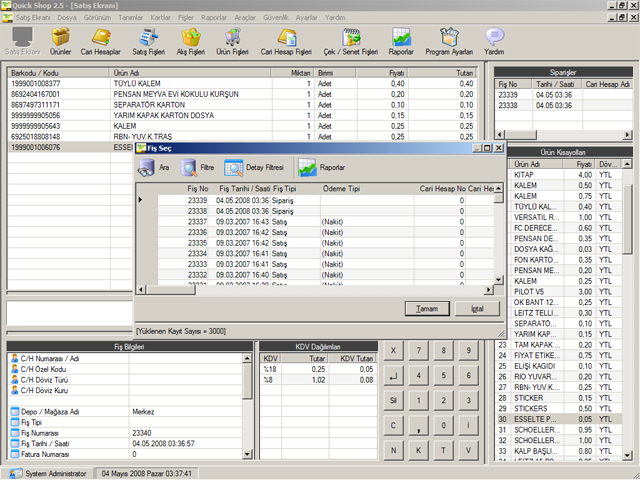Click the C/H Numarası / Adı row icon
The height and width of the screenshot is (480, 640).
tap(15, 359)
